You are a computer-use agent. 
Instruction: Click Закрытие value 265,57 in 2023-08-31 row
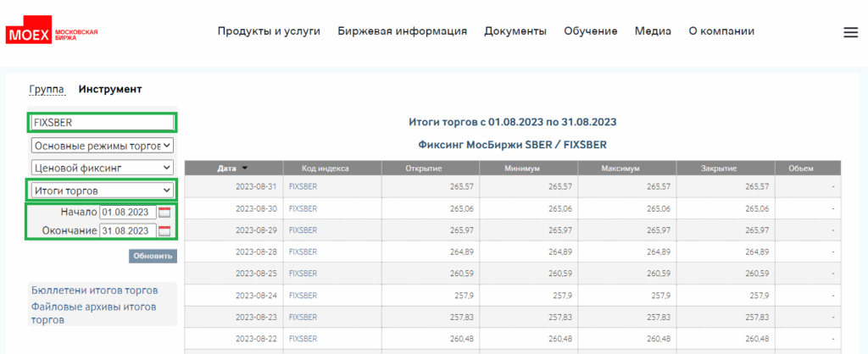757,187
